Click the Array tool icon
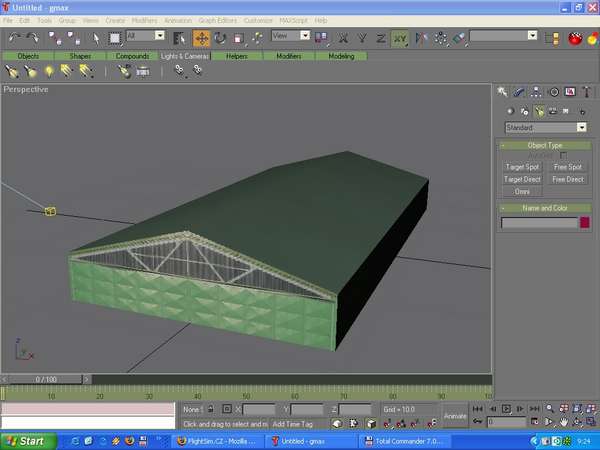This screenshot has width=600, height=450. 440,38
